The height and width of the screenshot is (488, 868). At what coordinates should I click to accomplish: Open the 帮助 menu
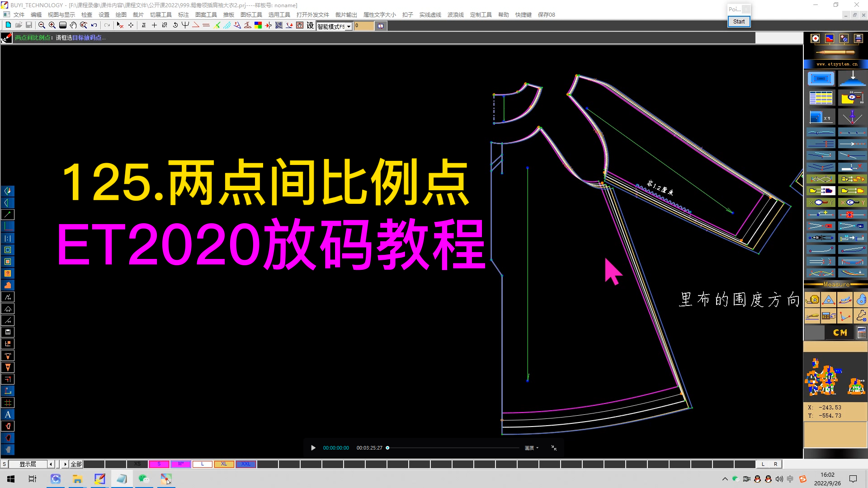pyautogui.click(x=504, y=14)
